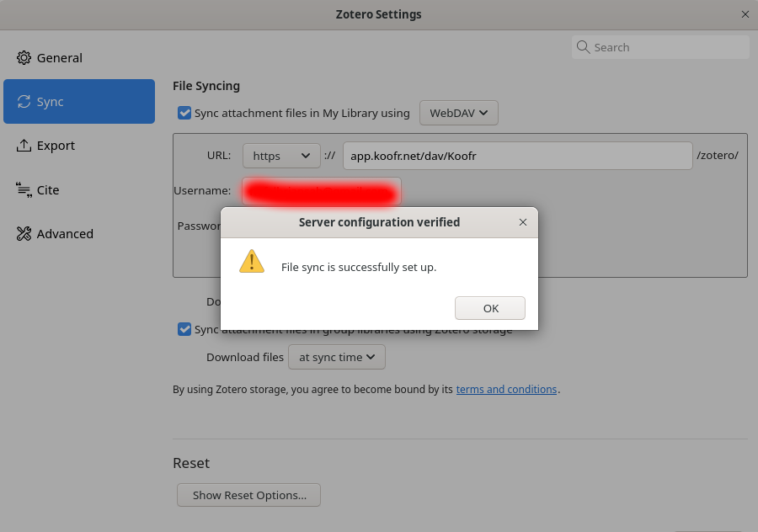Open the WebDAV sync method dropdown

[x=459, y=113]
